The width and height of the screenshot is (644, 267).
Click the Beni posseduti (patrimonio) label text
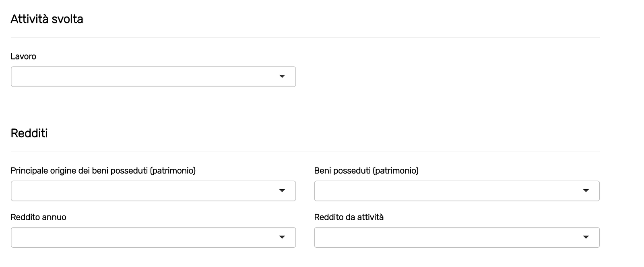[x=366, y=171]
